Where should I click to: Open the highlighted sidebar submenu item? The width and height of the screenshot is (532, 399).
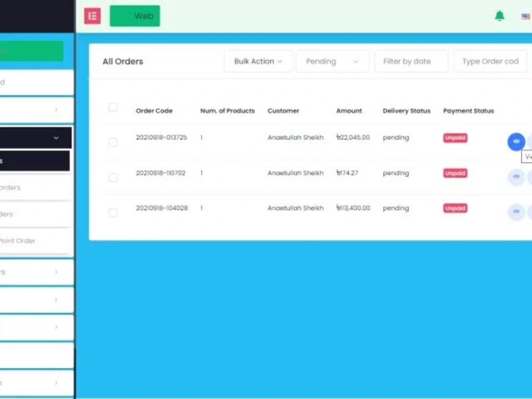[x=32, y=161]
